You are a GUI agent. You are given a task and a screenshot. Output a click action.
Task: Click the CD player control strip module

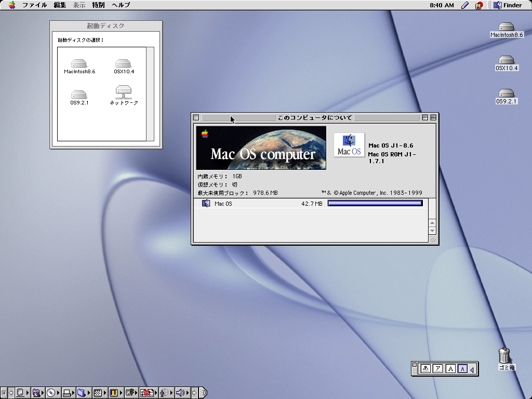pos(51,393)
